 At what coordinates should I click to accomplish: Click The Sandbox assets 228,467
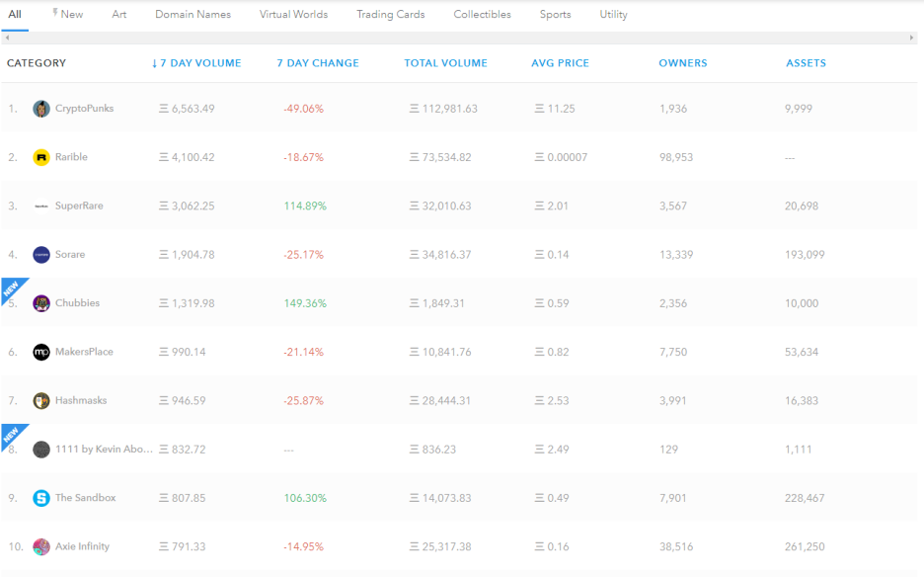[x=805, y=498]
